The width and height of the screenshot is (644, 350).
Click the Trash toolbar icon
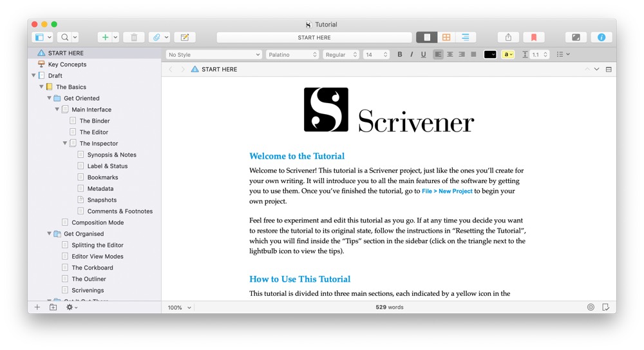pos(134,37)
